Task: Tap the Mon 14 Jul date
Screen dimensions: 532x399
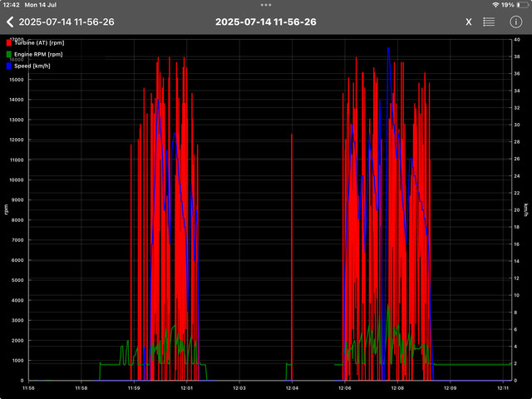Action: tap(41, 5)
